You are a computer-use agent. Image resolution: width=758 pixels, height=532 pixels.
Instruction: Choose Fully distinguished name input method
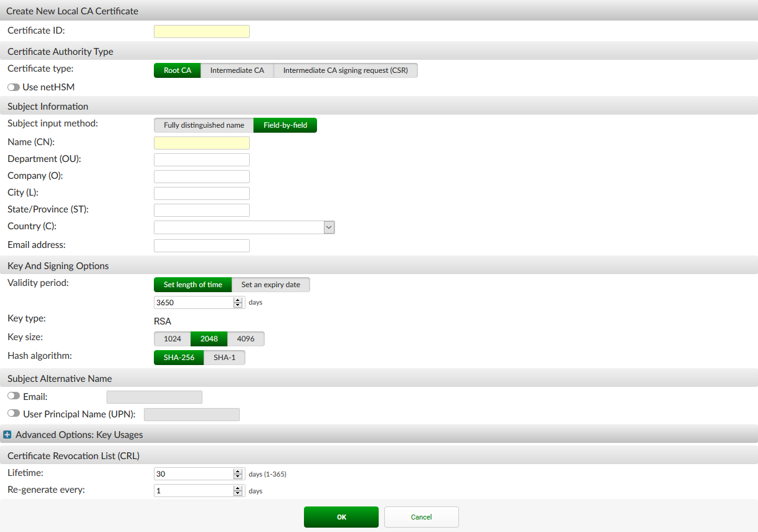point(204,125)
